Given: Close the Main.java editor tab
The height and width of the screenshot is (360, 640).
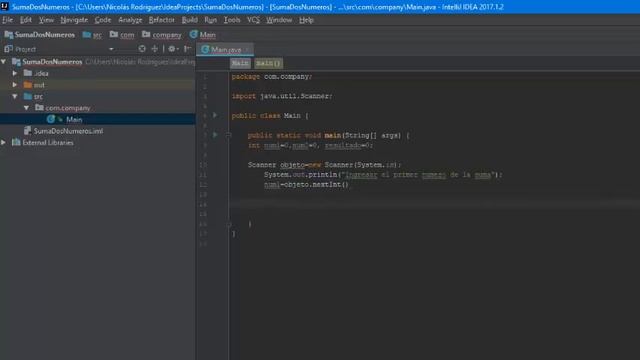Looking at the screenshot, I should click(247, 50).
